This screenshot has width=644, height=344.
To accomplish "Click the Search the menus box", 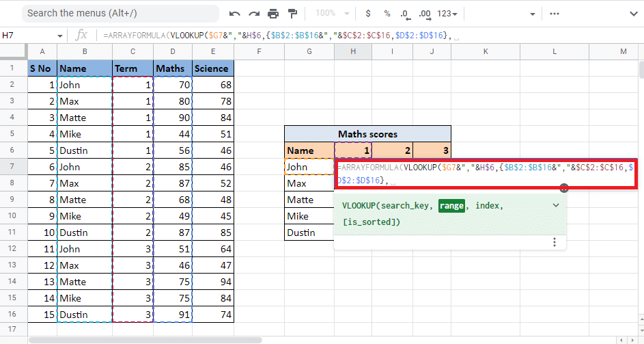I will pyautogui.click(x=120, y=13).
